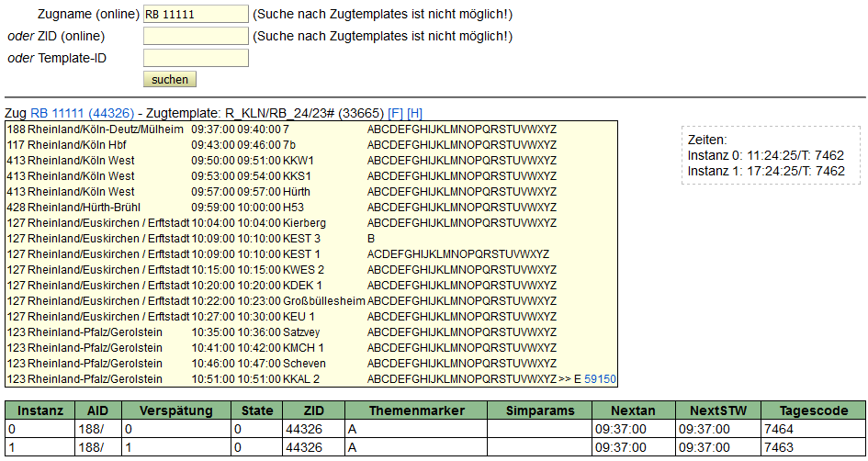868x461 pixels.
Task: Click the Instanz column header
Action: click(x=41, y=410)
